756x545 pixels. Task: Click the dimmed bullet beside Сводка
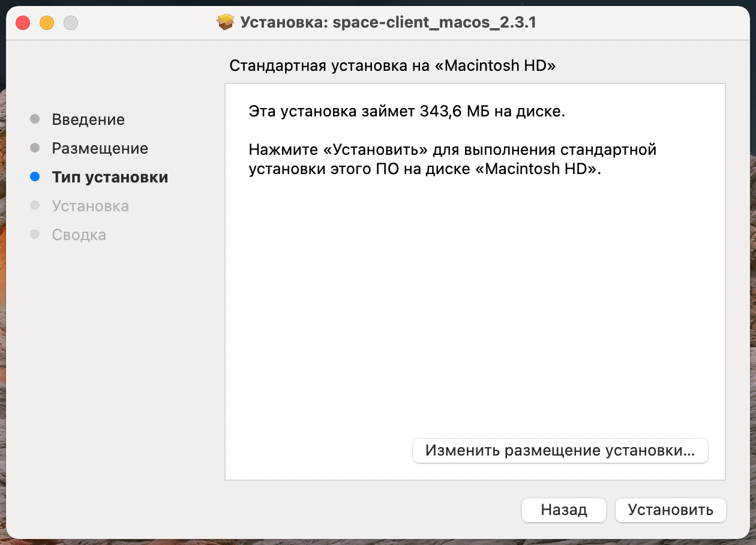pyautogui.click(x=35, y=235)
